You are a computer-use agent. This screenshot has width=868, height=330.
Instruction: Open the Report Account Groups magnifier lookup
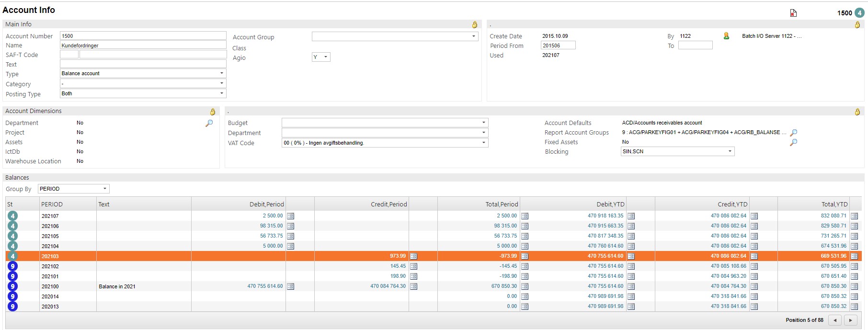click(793, 133)
